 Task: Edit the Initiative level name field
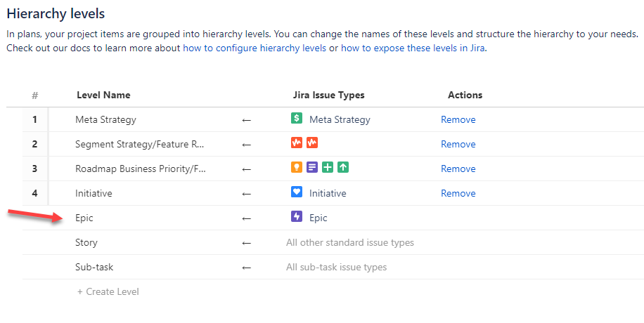(x=94, y=193)
